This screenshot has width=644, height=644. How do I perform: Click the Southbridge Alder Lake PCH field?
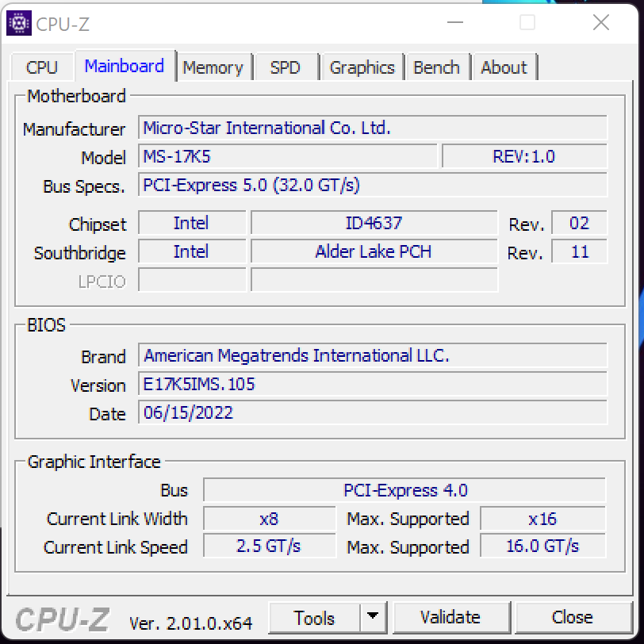[x=374, y=252]
